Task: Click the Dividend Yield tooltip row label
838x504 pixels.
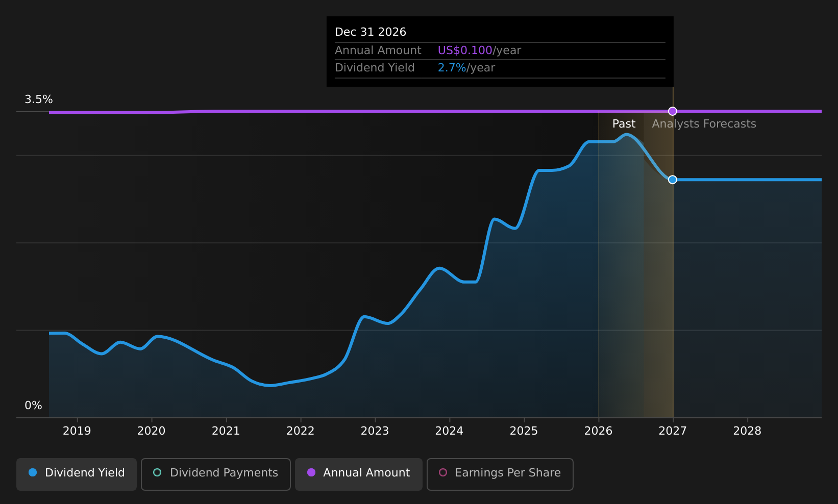Action: click(x=375, y=68)
